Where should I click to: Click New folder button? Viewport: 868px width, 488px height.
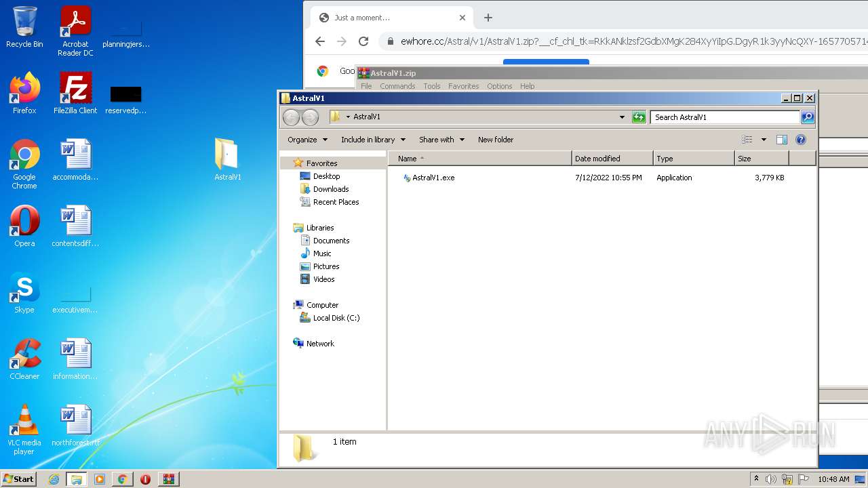click(x=496, y=140)
